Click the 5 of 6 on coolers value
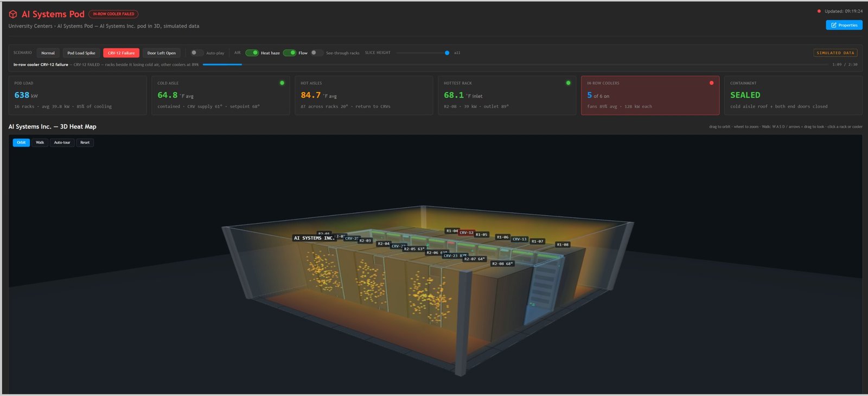Image resolution: width=868 pixels, height=396 pixels. [598, 95]
